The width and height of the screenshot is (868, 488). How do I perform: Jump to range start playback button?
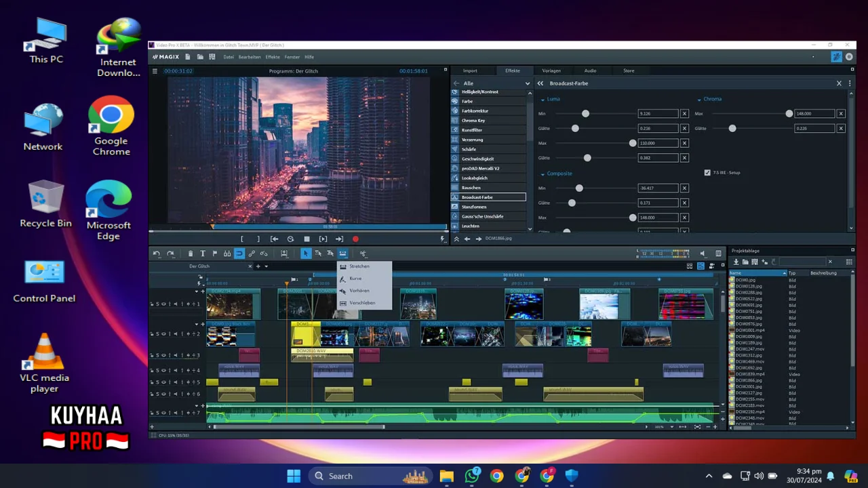(274, 239)
